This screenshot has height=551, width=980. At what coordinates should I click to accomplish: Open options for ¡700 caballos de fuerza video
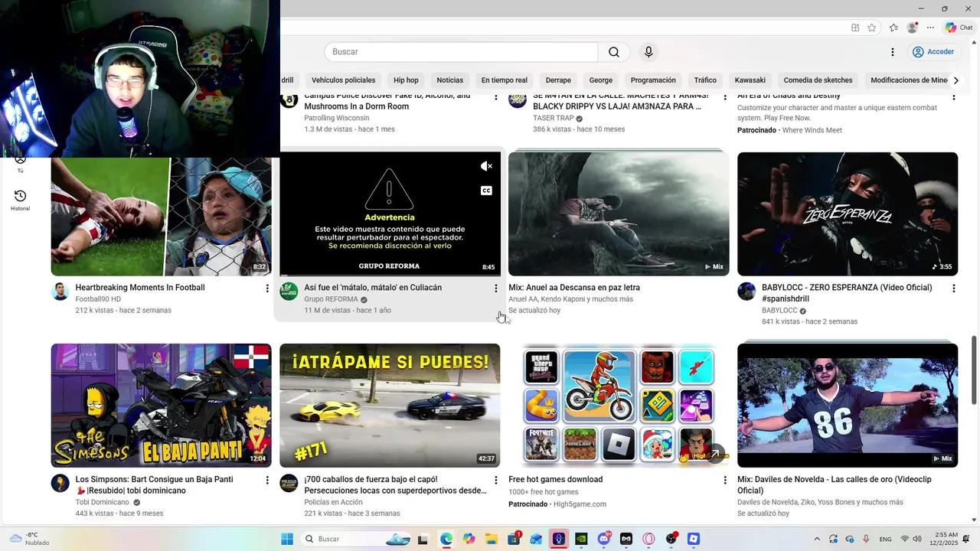click(x=495, y=480)
